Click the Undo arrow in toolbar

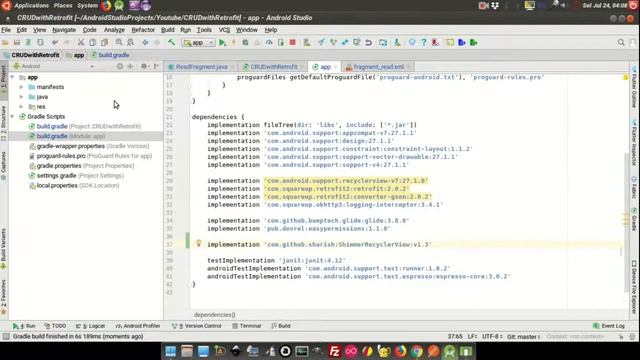tap(55, 42)
